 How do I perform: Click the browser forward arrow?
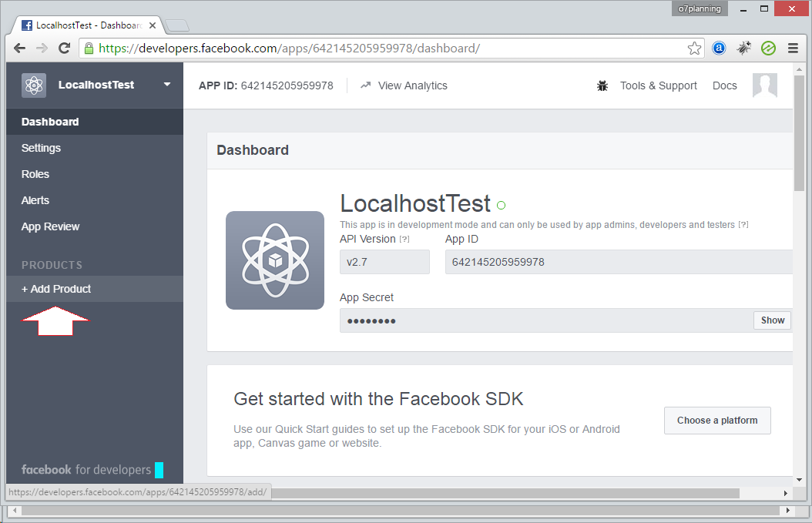coord(42,49)
